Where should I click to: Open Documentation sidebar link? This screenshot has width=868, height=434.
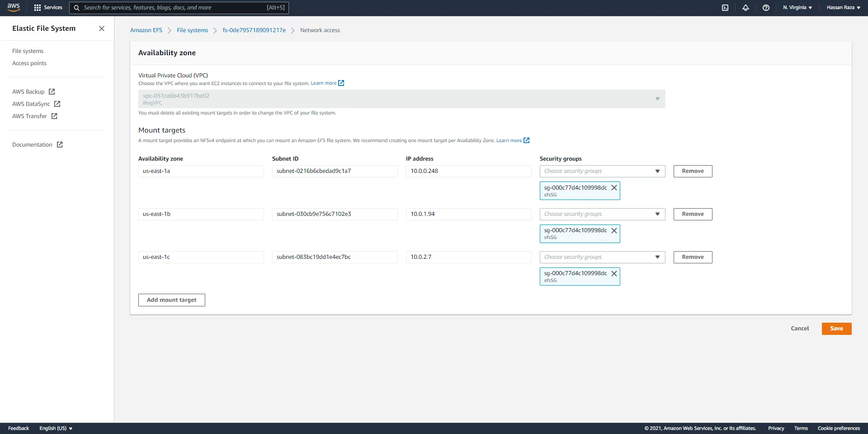(32, 145)
